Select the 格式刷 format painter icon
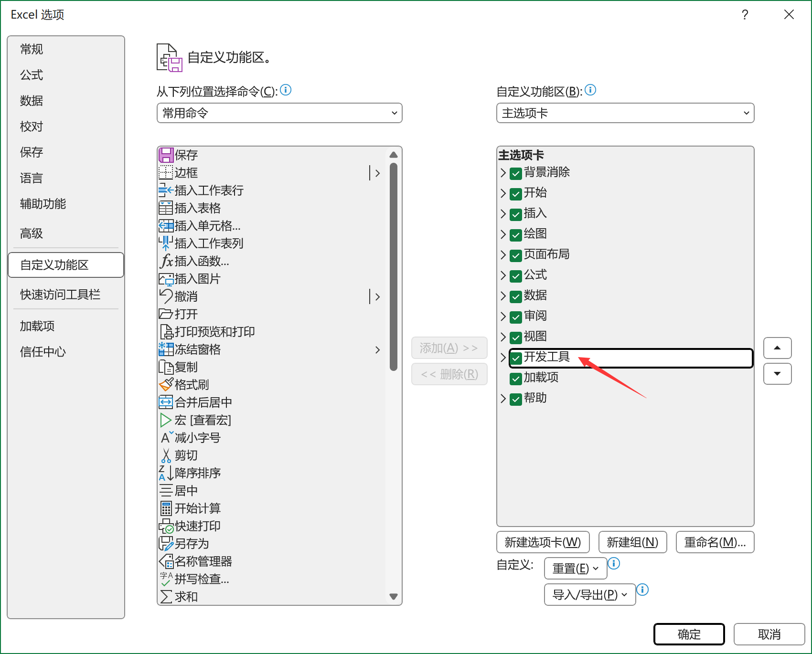Screen dimensions: 812x654 pyautogui.click(x=166, y=385)
